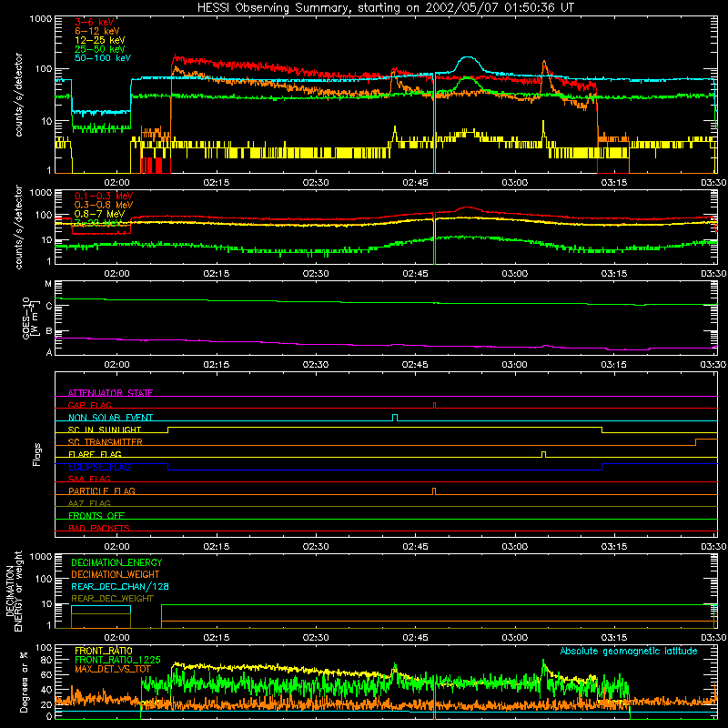Pick the blue ECLIPSE_FLAG label
This screenshot has width=728, height=728.
[99, 467]
